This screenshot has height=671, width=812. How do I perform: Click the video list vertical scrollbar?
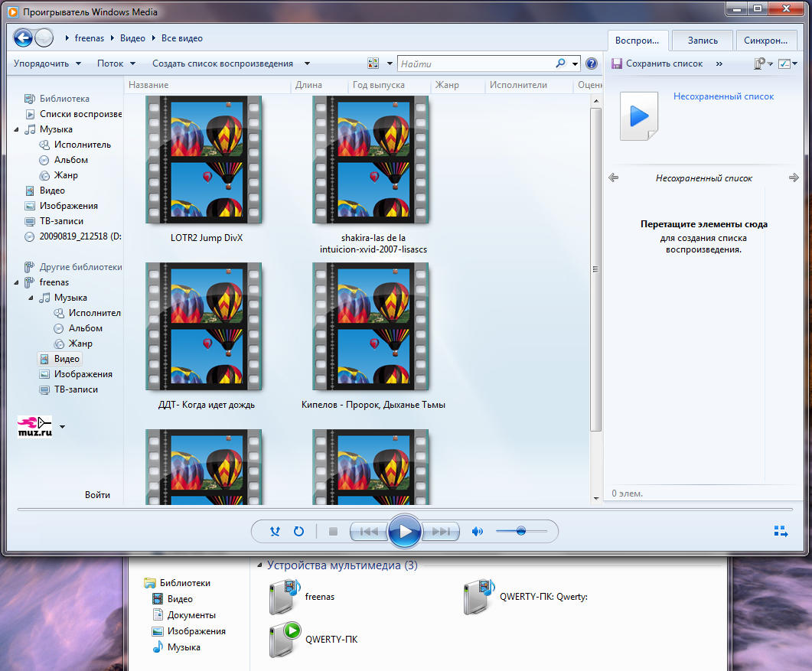coord(596,269)
